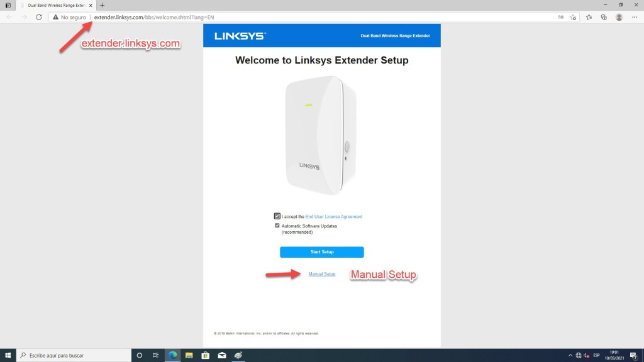Viewport: 644px width, 362px height.
Task: Open the Collections icon in toolbar
Action: 604,17
